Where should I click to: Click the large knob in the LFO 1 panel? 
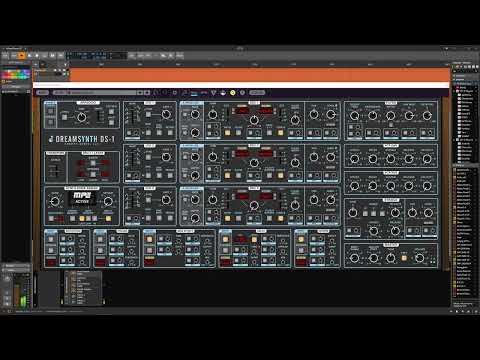(166, 114)
